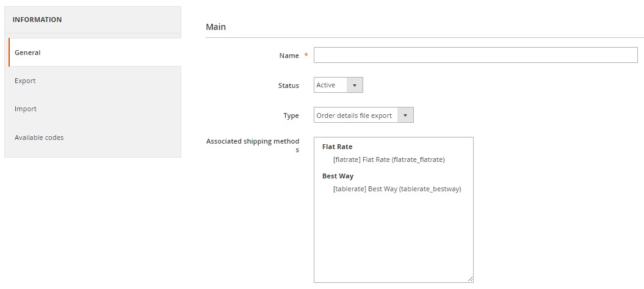This screenshot has height=289, width=644.
Task: Click the bold Flat Rate group heading
Action: [337, 147]
